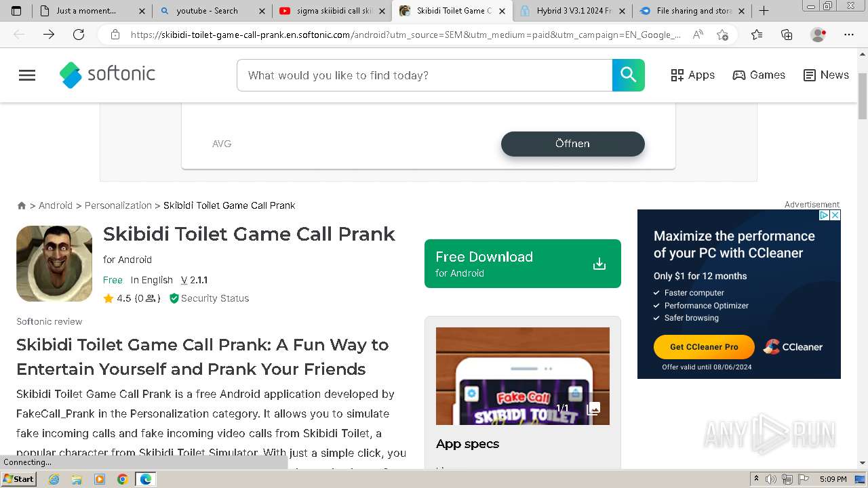Screen dimensions: 868x488
Task: Click the site info lock icon
Action: pos(115,35)
